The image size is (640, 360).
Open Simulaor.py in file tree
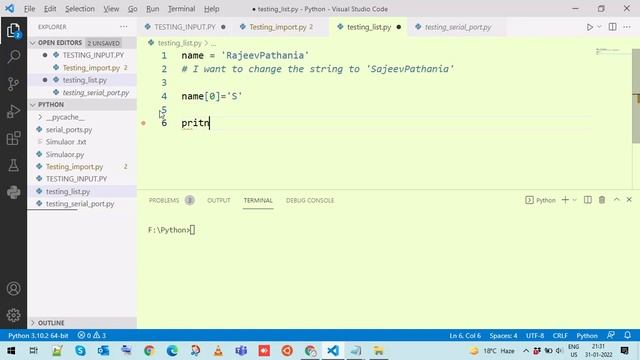click(65, 155)
